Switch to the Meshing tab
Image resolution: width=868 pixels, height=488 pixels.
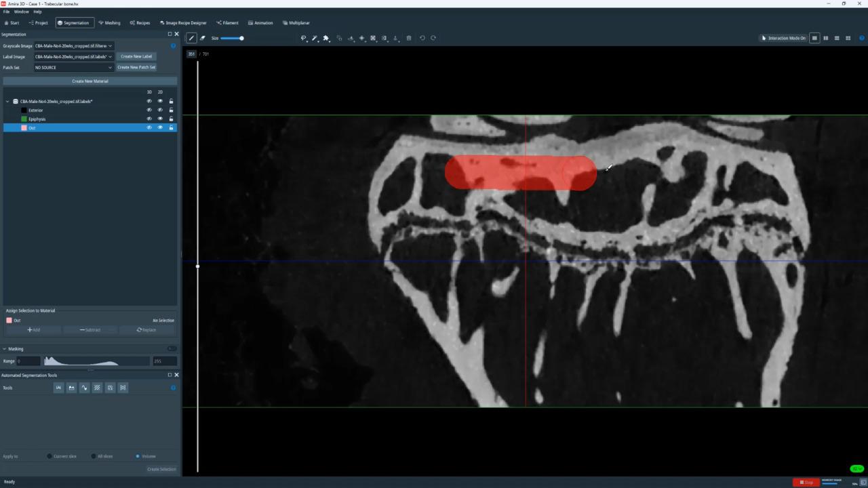tap(109, 22)
